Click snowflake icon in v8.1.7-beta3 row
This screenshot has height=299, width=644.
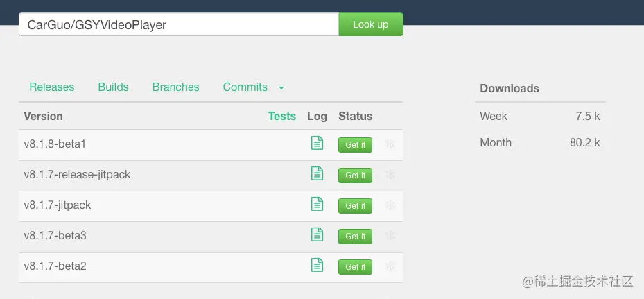click(390, 235)
